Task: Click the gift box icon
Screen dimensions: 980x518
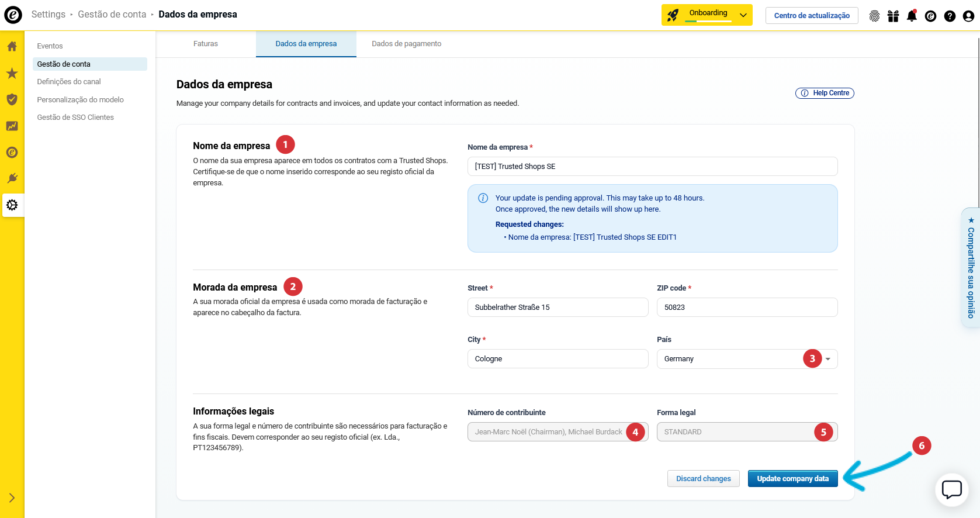Action: pyautogui.click(x=893, y=16)
